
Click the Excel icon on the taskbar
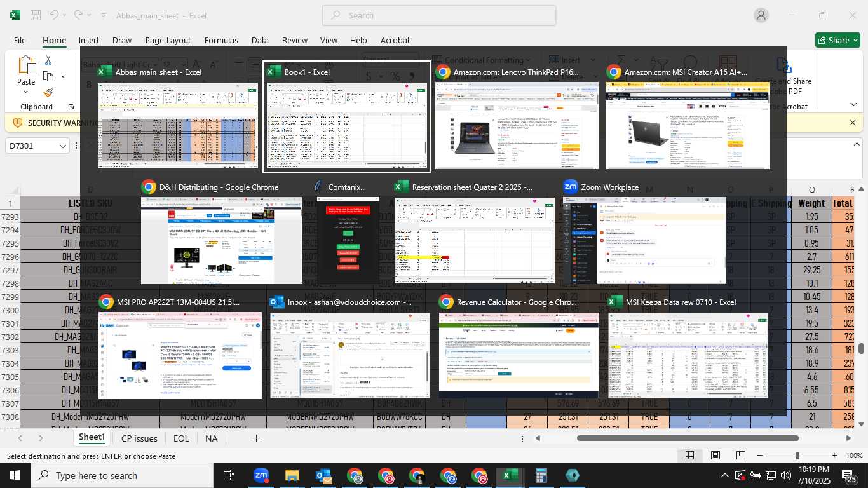tap(510, 475)
